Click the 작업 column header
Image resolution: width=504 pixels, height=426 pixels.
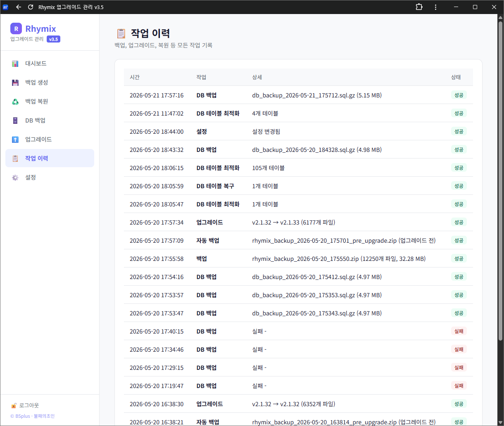201,77
